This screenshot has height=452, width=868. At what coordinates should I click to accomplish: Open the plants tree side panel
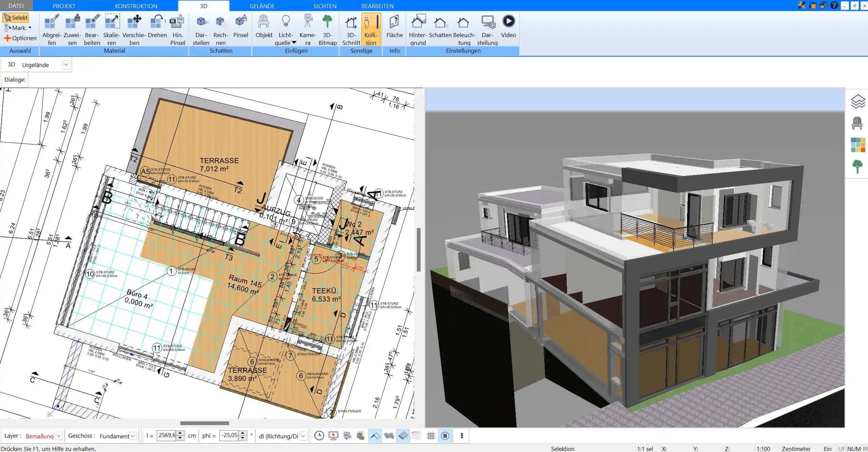[x=857, y=167]
